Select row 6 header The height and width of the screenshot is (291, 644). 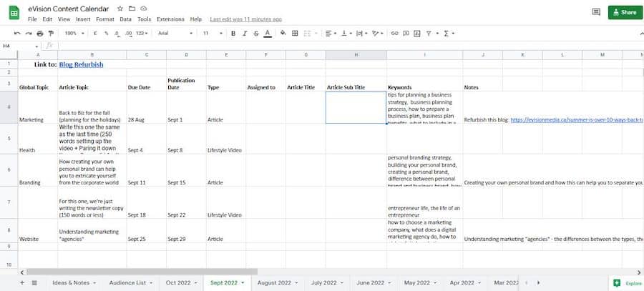9,170
